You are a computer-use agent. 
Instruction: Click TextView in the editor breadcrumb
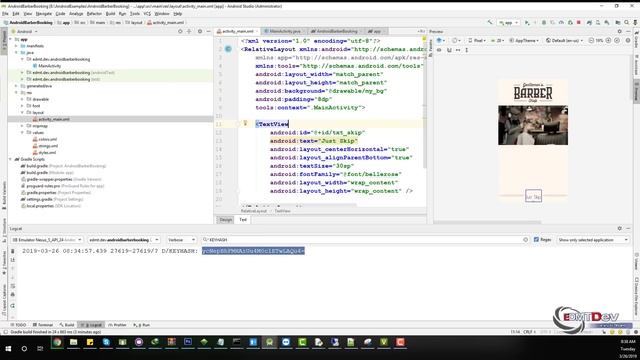click(x=282, y=211)
